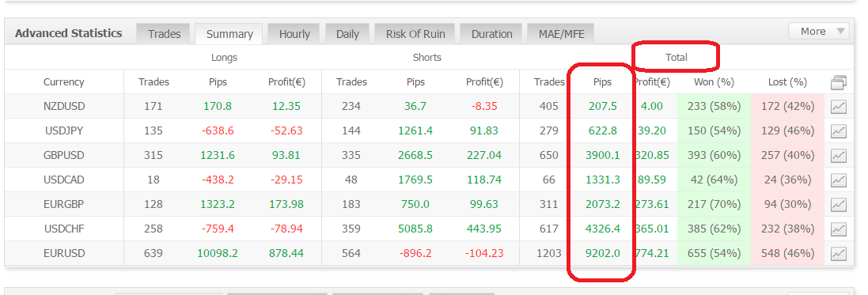Click the 42 (64%) won cell
The image size is (868, 295).
(714, 180)
